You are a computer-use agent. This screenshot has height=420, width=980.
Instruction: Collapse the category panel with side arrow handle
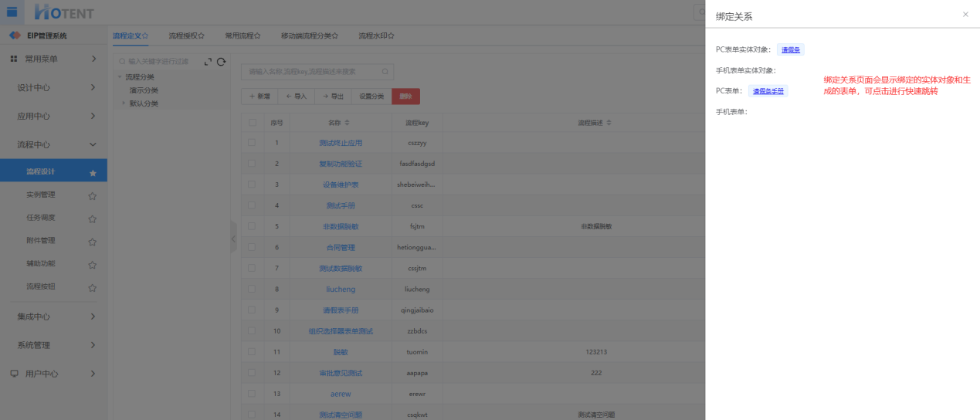(x=233, y=239)
